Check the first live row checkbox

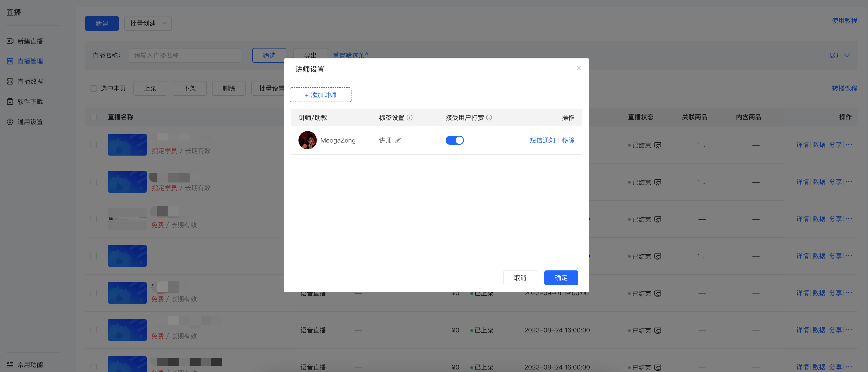[x=94, y=145]
